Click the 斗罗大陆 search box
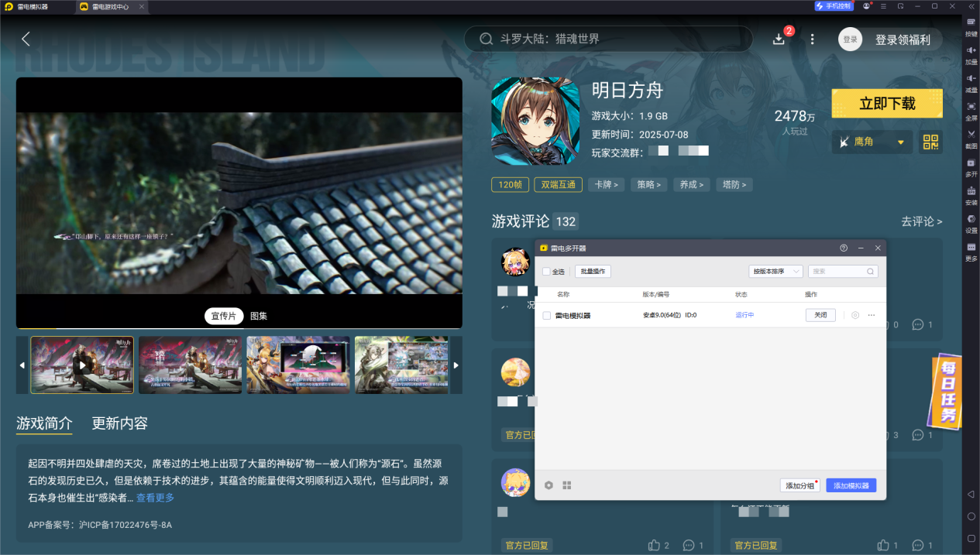This screenshot has height=555, width=980. (608, 39)
